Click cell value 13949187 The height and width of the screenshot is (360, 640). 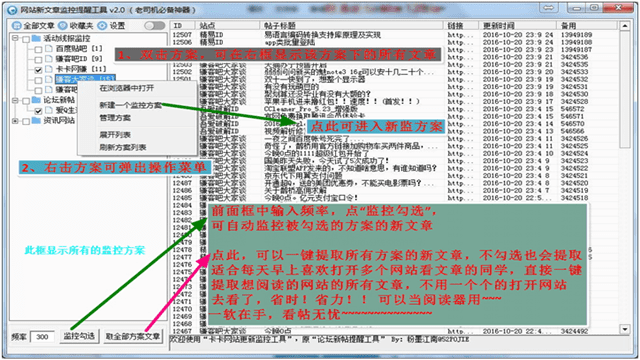(x=576, y=49)
